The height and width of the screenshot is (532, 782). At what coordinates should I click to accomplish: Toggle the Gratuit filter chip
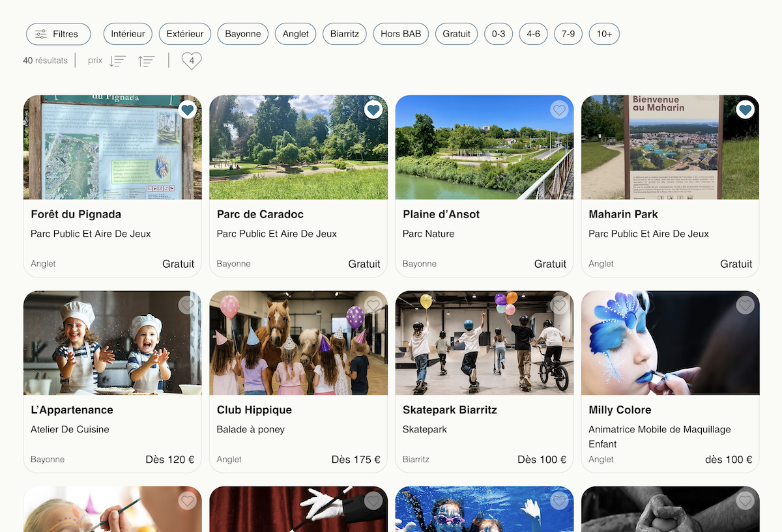tap(456, 34)
